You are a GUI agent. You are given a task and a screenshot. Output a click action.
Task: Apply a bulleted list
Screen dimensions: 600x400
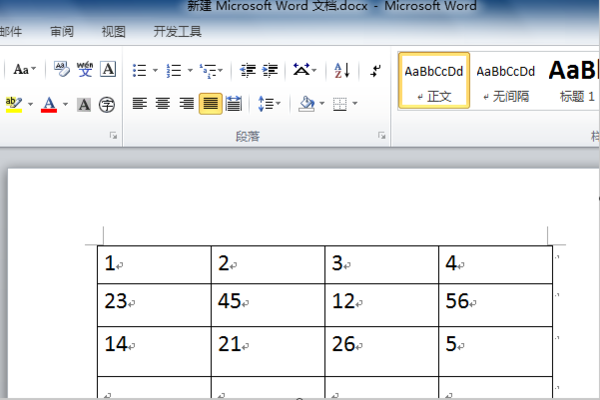(140, 70)
